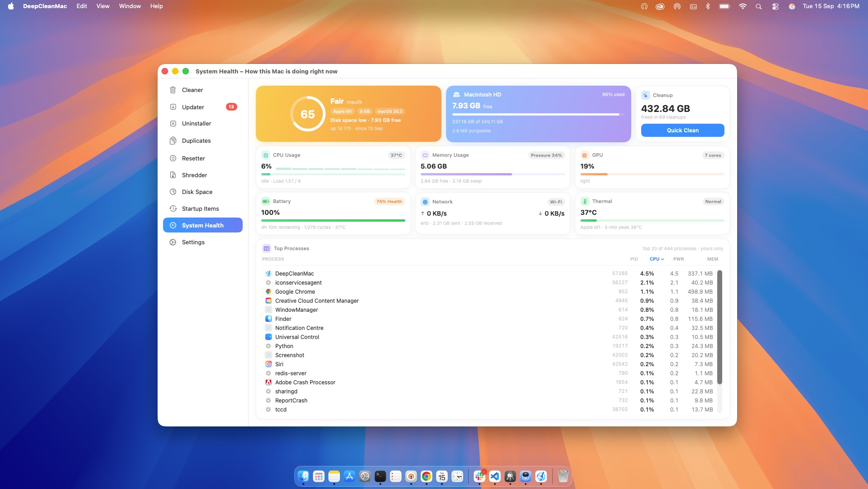Image resolution: width=868 pixels, height=489 pixels.
Task: Click the Macintosh HD drive icon
Action: (x=456, y=95)
